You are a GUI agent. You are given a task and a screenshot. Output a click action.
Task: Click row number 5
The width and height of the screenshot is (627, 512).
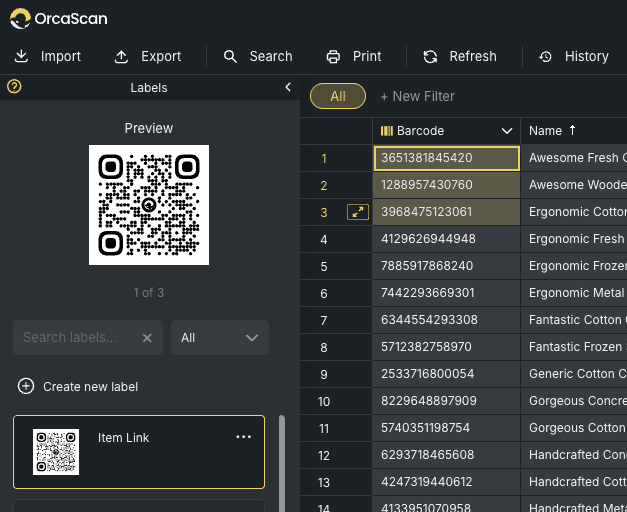(324, 267)
